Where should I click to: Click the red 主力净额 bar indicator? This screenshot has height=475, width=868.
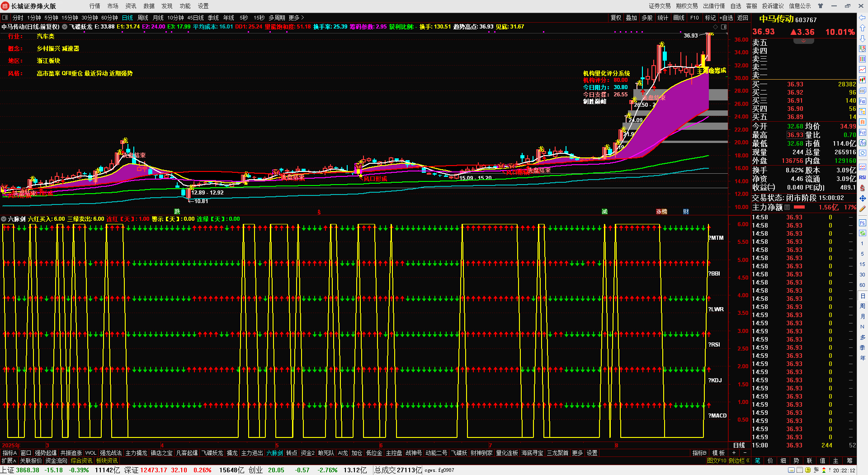799,207
